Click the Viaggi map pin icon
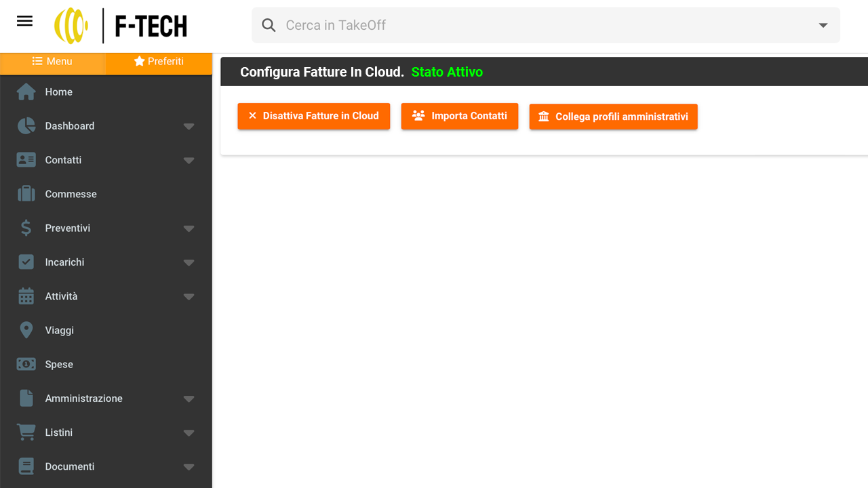 click(x=26, y=330)
